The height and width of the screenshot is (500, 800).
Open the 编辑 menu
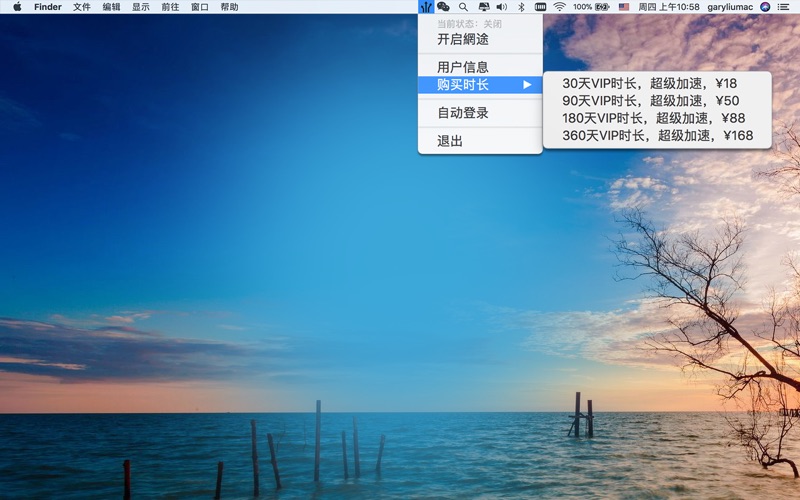[111, 7]
